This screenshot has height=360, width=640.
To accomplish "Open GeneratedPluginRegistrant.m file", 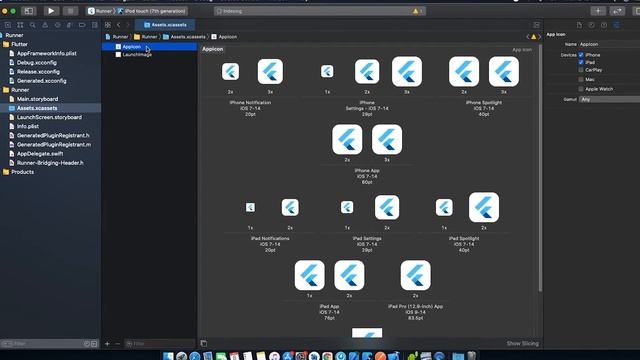I will click(54, 144).
